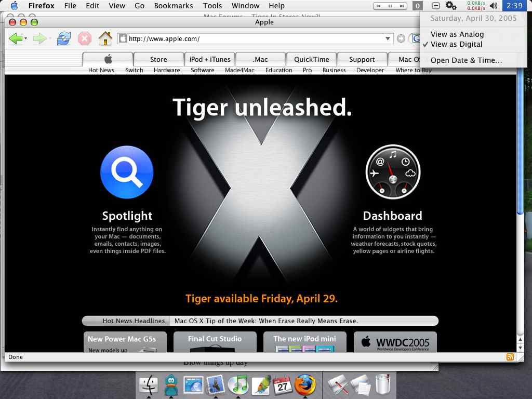Image resolution: width=532 pixels, height=399 pixels.
Task: Click the gray '0' counter in menu bar
Action: coord(417,6)
